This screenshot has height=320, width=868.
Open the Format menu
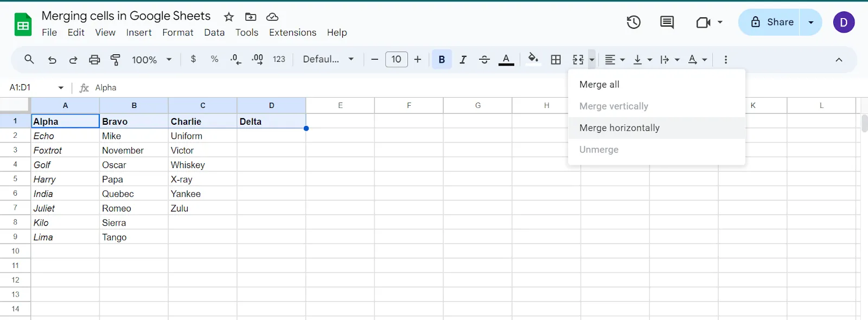coord(178,33)
